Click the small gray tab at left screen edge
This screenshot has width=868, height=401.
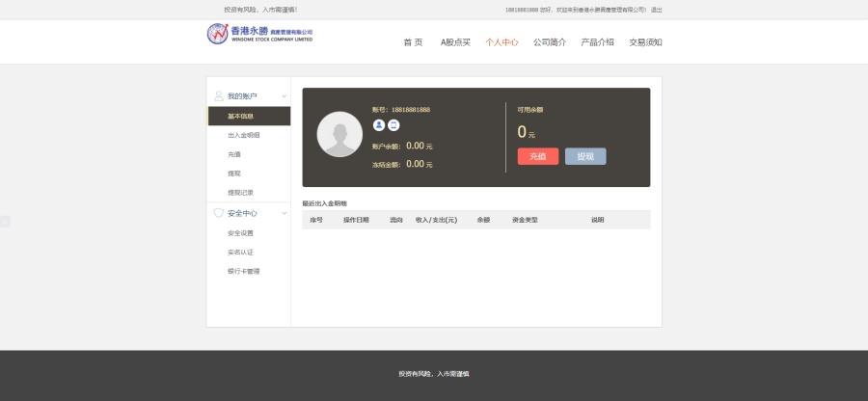(5, 222)
